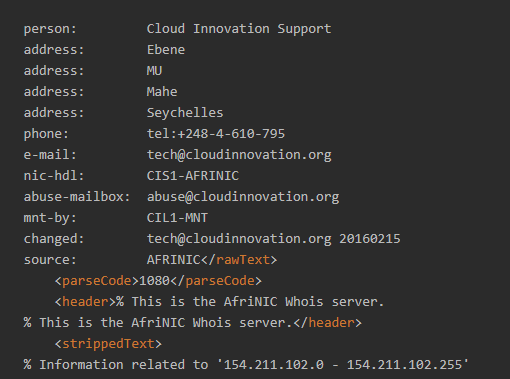510x379 pixels.
Task: Click the mnt-by value 'CIL1-MNT'
Action: tap(177, 218)
